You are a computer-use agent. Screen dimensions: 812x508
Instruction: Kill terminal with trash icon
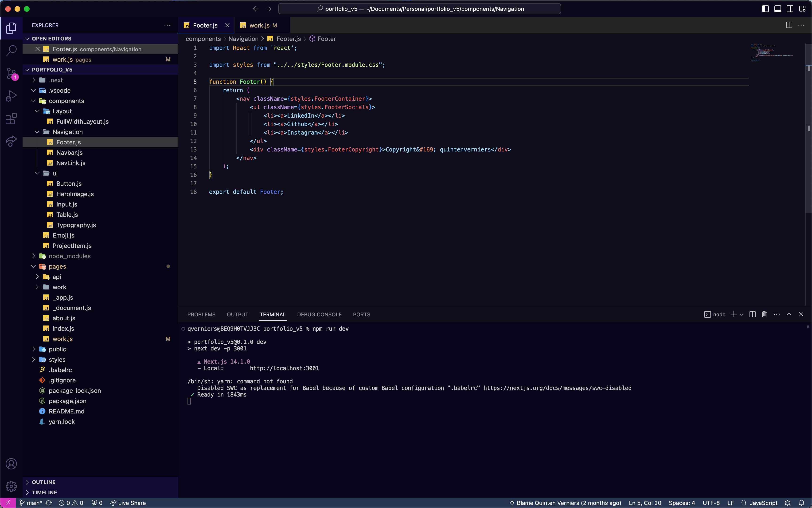click(764, 314)
